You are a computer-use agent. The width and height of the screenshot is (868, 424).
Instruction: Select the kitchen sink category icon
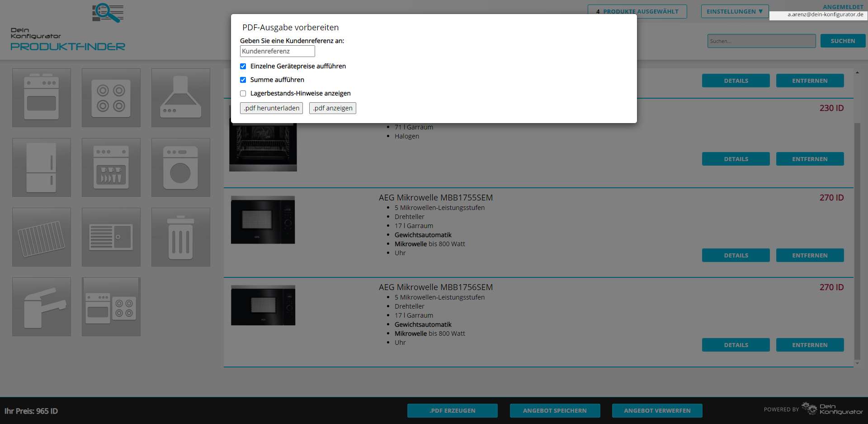[x=111, y=237]
